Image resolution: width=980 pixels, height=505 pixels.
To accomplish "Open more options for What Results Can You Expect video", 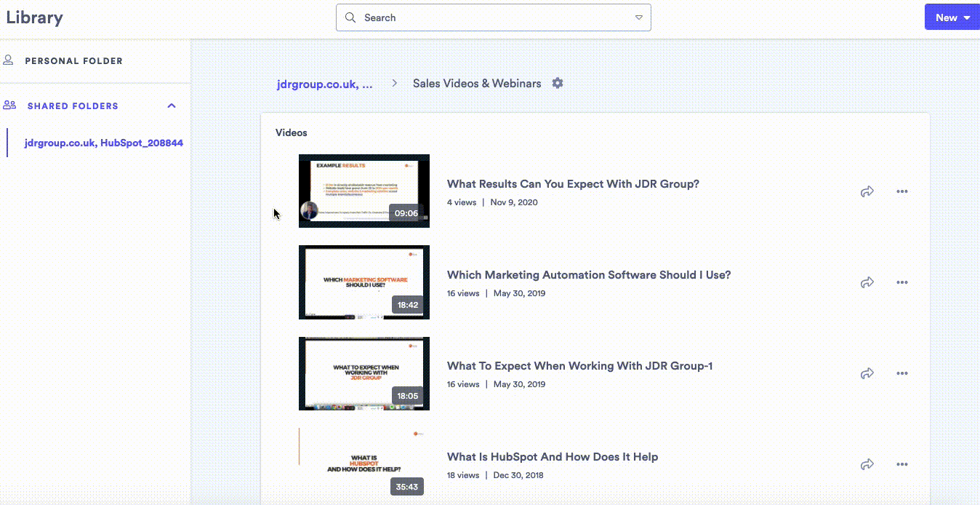I will (902, 191).
